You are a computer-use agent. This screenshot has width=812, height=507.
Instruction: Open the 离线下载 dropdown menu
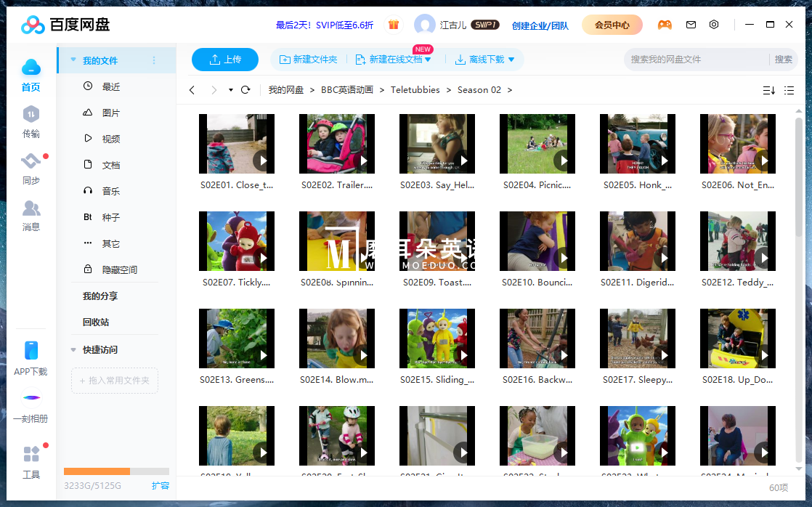point(511,60)
